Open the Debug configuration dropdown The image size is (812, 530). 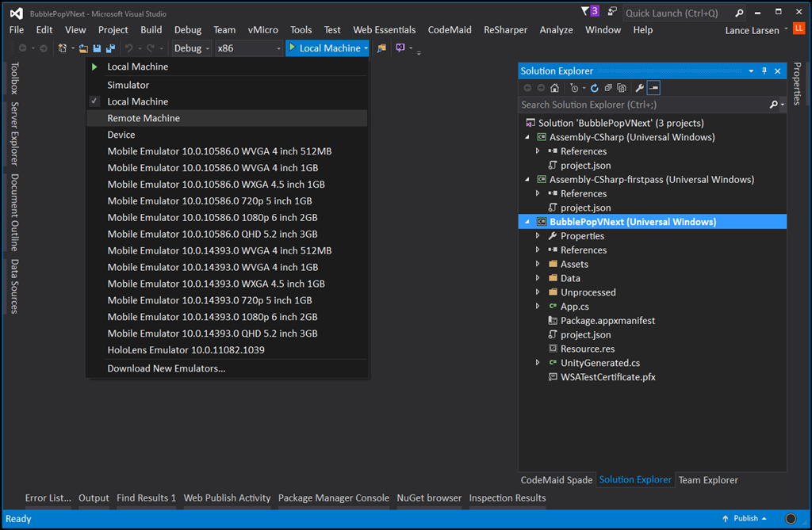pos(191,48)
